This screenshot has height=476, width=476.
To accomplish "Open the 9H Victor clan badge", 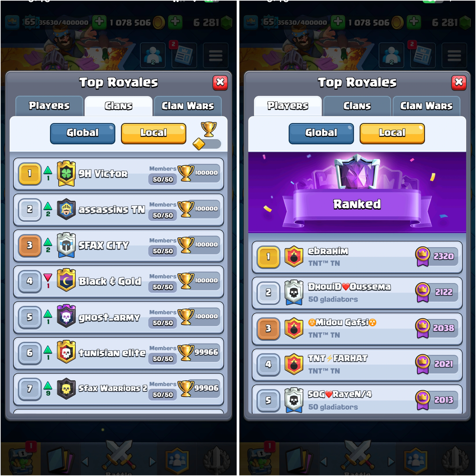I will (x=66, y=173).
